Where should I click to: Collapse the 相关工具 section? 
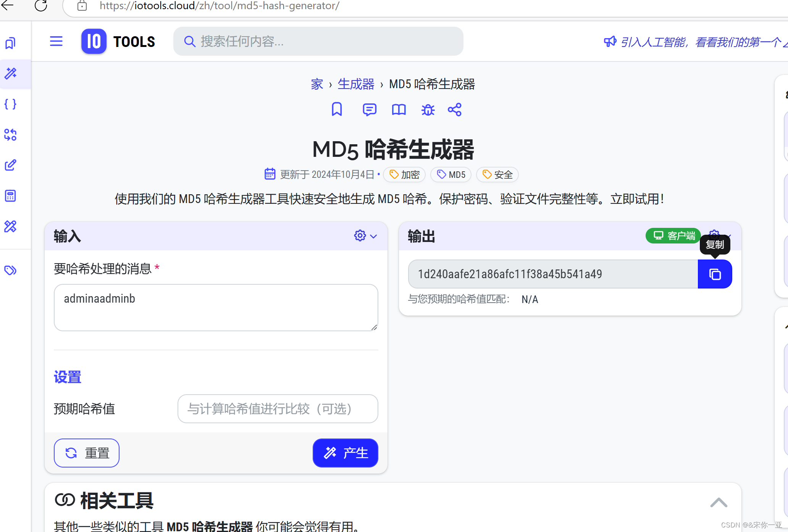coord(719,502)
